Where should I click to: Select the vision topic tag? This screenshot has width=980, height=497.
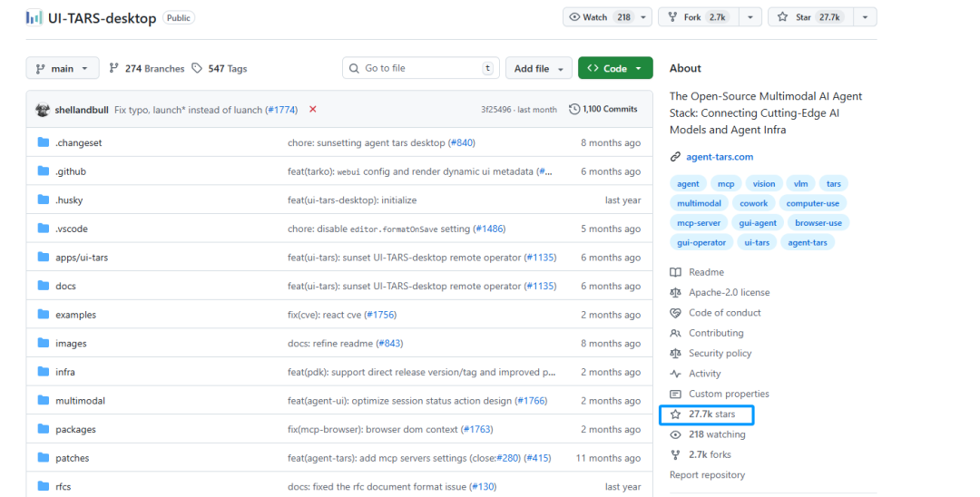(764, 183)
